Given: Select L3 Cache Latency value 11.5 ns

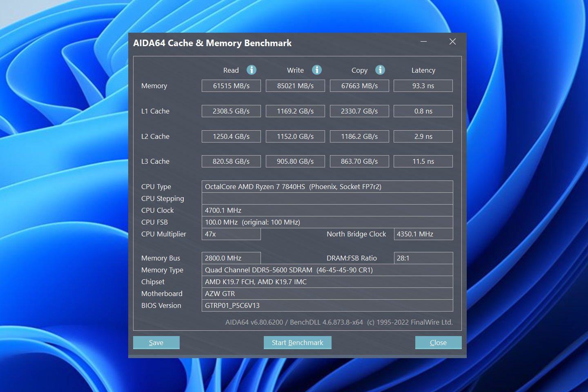Looking at the screenshot, I should 423,161.
